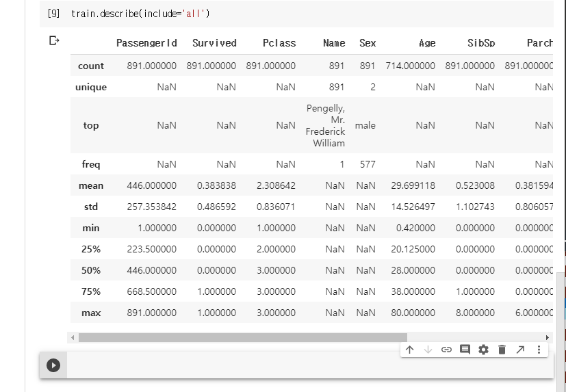Click the cell output toggle icon

pos(54,41)
